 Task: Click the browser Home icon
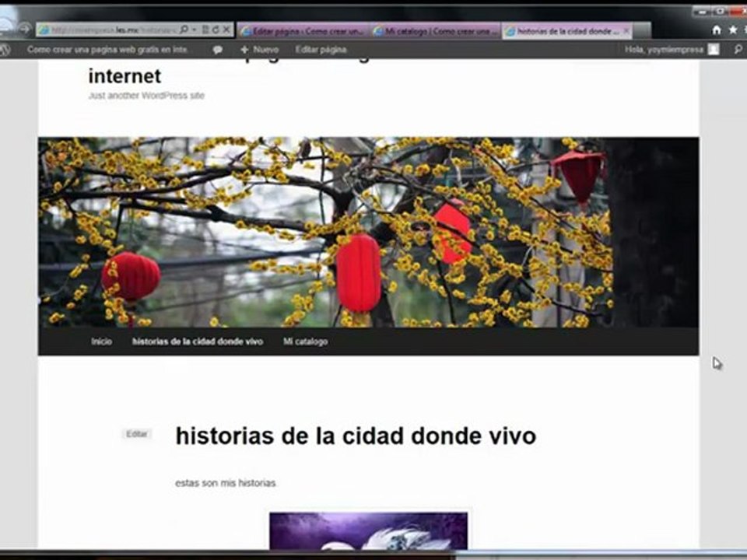[717, 30]
